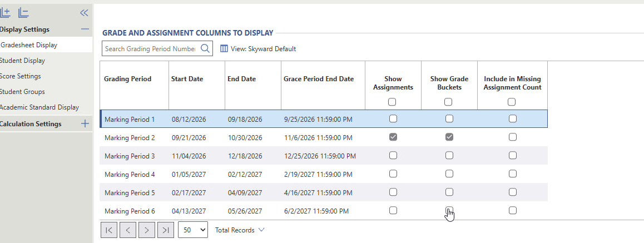The image size is (644, 243).
Task: Click grace period 2/19/2027 11:59:00 PM cell
Action: [x=318, y=175]
